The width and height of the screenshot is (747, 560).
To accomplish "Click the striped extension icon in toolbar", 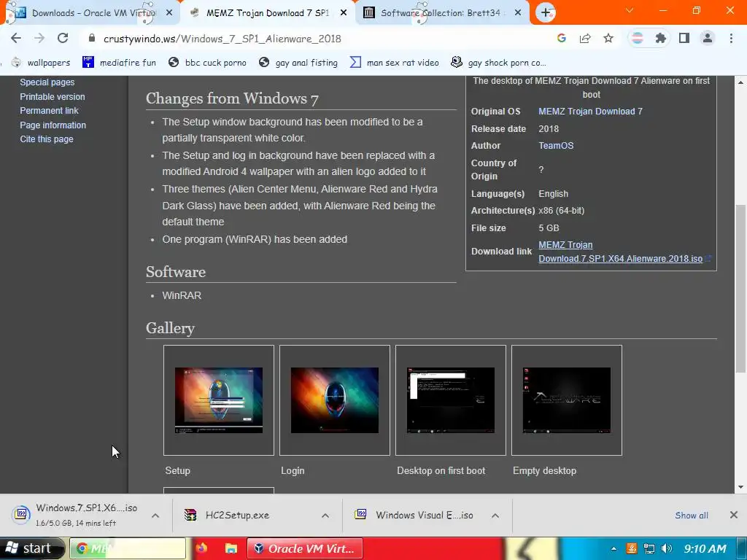I will pyautogui.click(x=637, y=38).
